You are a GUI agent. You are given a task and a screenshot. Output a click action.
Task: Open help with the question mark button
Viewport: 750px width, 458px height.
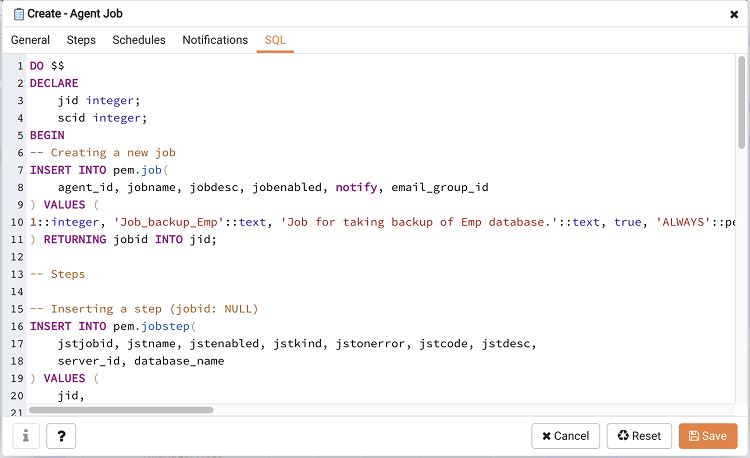tap(61, 436)
